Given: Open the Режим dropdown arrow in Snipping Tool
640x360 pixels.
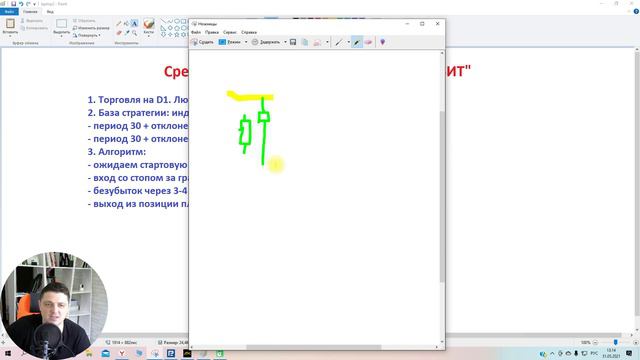Looking at the screenshot, I should (x=246, y=42).
